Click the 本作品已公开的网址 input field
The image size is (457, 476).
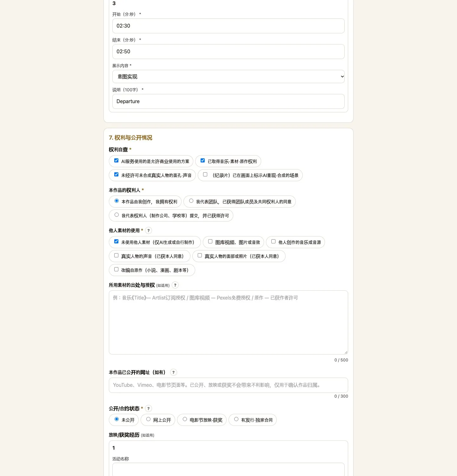pyautogui.click(x=228, y=385)
